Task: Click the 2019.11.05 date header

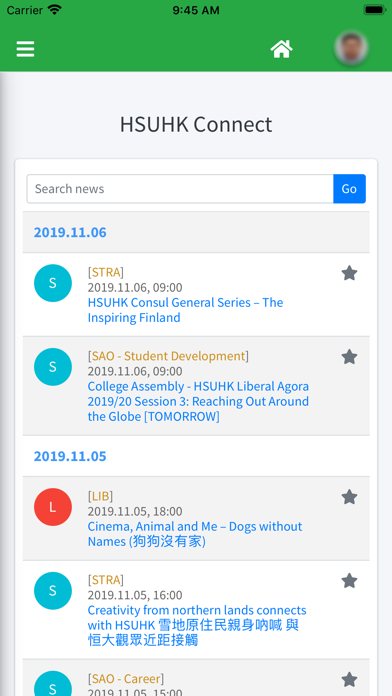Action: [x=70, y=456]
